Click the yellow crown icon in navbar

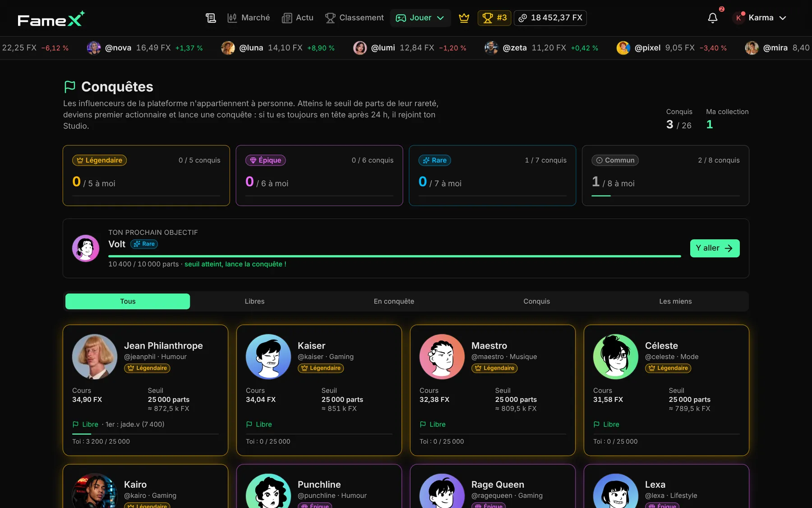point(464,18)
